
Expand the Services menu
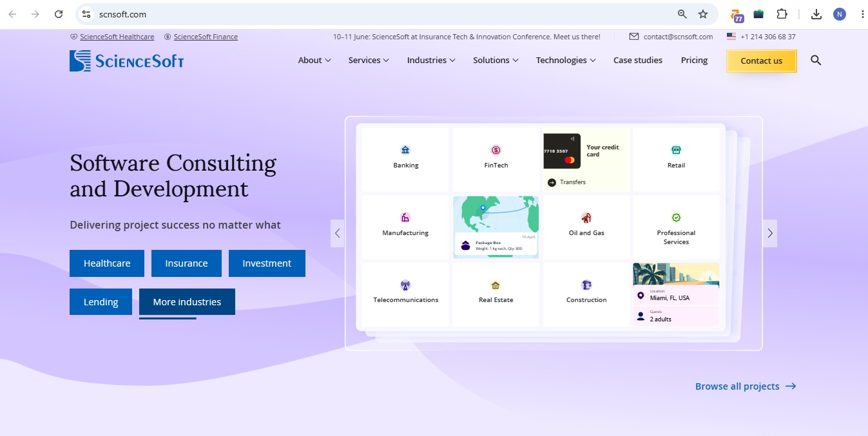(369, 61)
